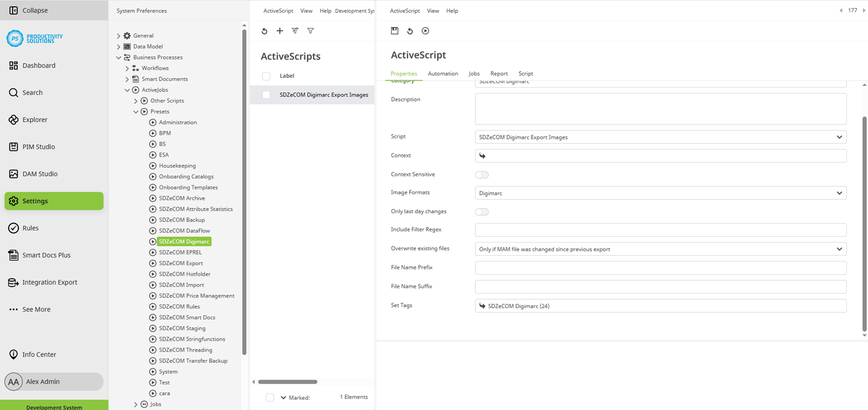868x410 pixels.
Task: Refresh the ActiveScripts list
Action: pyautogui.click(x=264, y=31)
